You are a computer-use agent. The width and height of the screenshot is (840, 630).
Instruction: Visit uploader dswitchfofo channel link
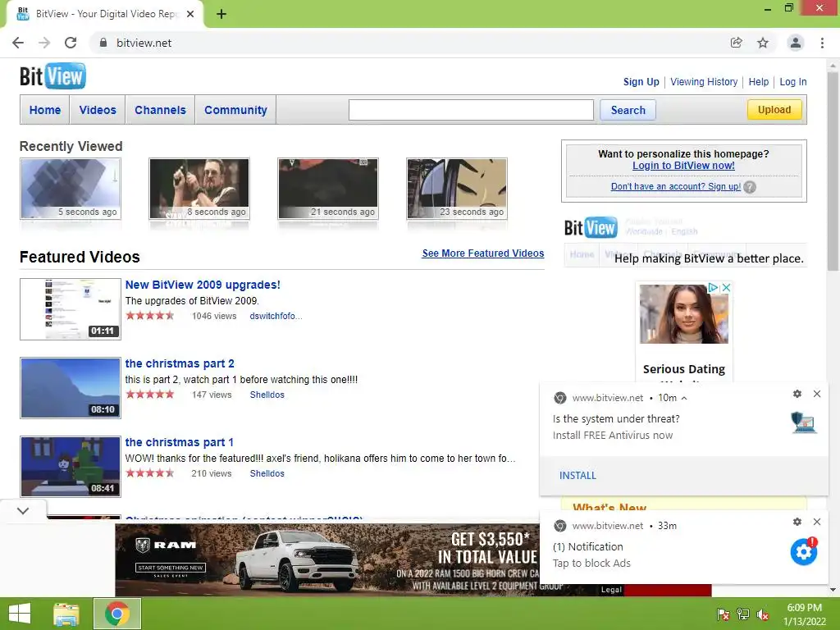coord(276,316)
